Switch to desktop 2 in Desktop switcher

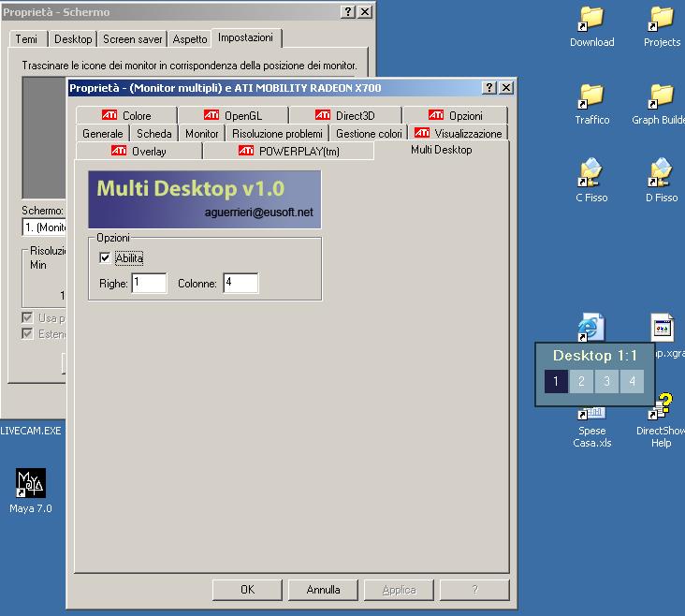point(581,381)
